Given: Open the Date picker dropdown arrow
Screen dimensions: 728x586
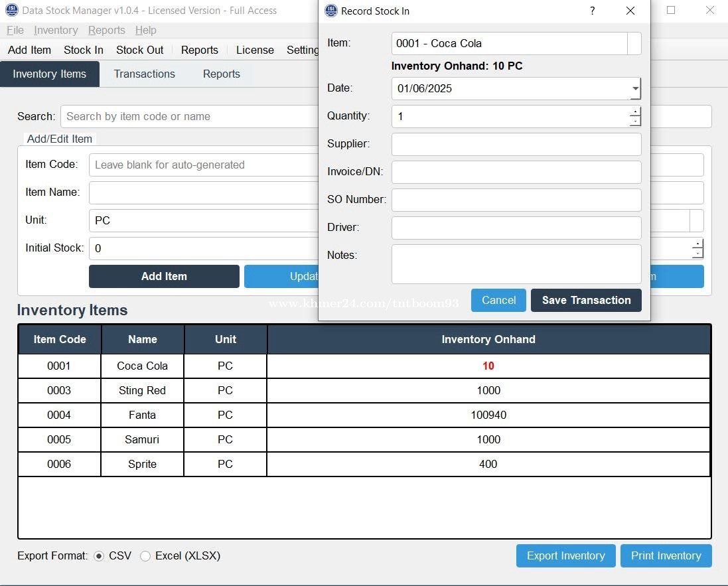Looking at the screenshot, I should click(x=635, y=88).
